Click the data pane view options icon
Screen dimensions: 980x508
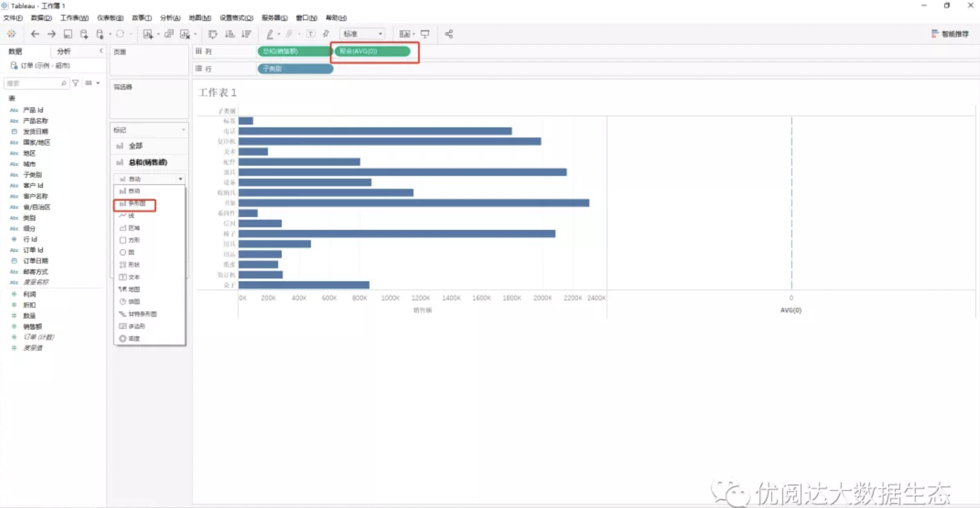click(89, 83)
